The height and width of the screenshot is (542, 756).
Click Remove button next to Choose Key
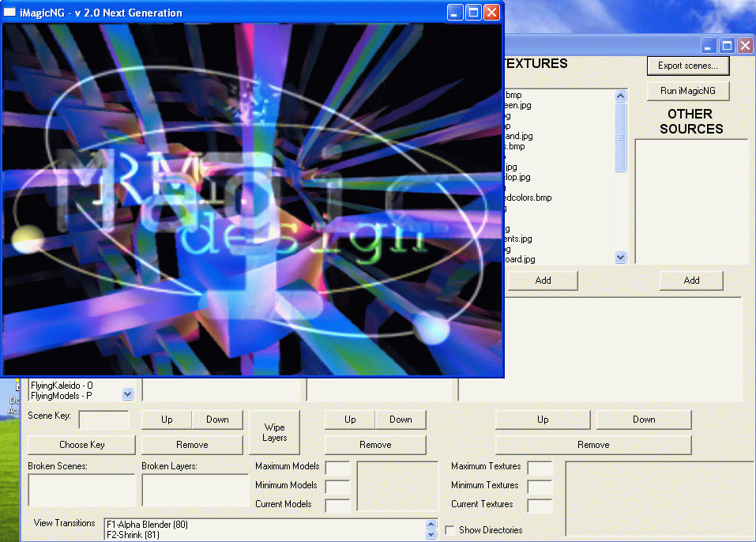pos(193,445)
